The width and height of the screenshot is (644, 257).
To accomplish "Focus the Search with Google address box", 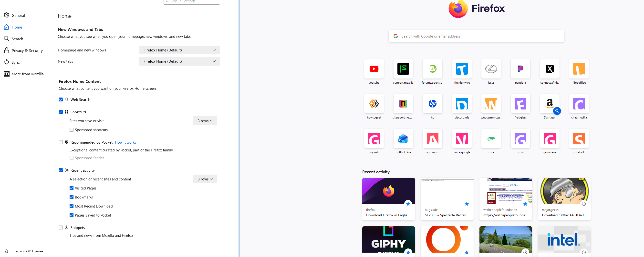I will [476, 36].
